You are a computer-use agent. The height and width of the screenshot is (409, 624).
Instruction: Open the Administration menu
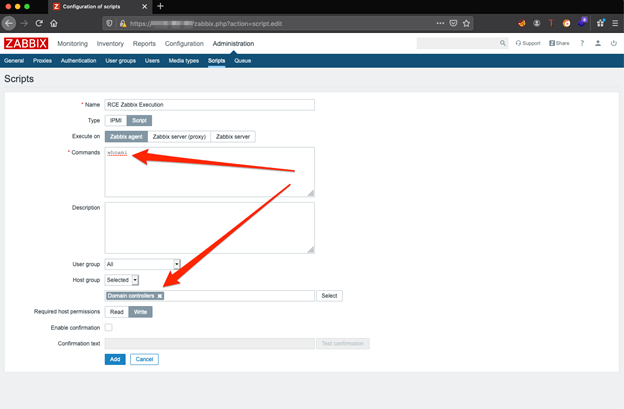coord(233,43)
